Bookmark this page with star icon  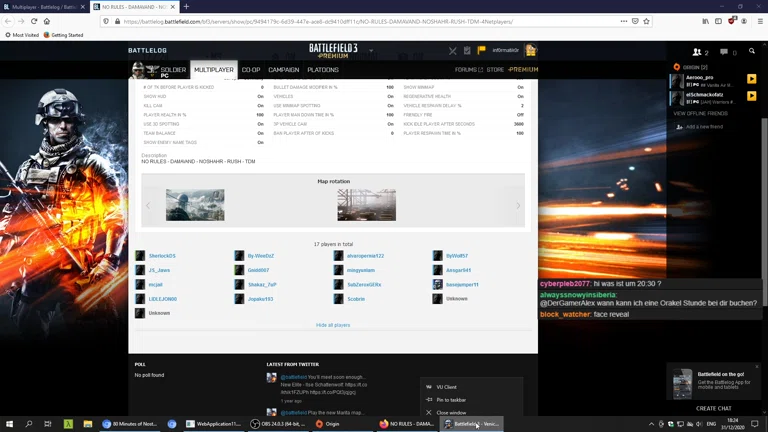click(x=647, y=21)
